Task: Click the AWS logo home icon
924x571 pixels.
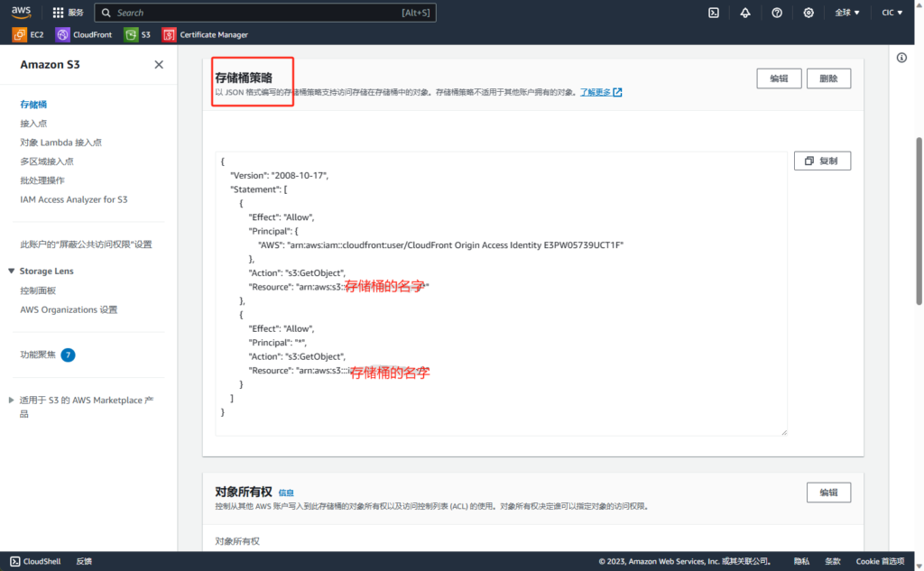Action: click(22, 12)
